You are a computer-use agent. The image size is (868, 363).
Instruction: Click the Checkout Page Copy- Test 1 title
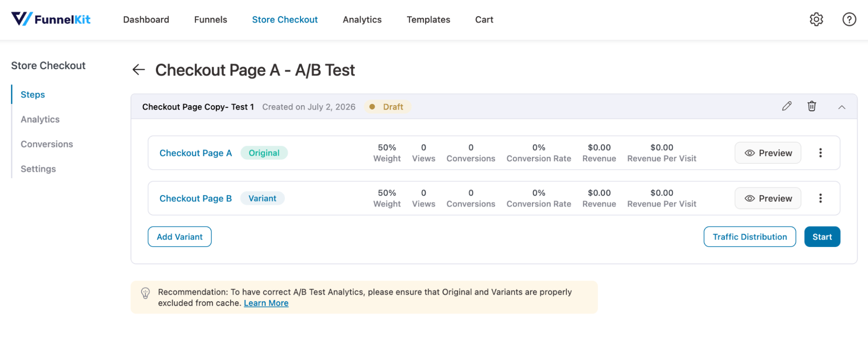[198, 107]
